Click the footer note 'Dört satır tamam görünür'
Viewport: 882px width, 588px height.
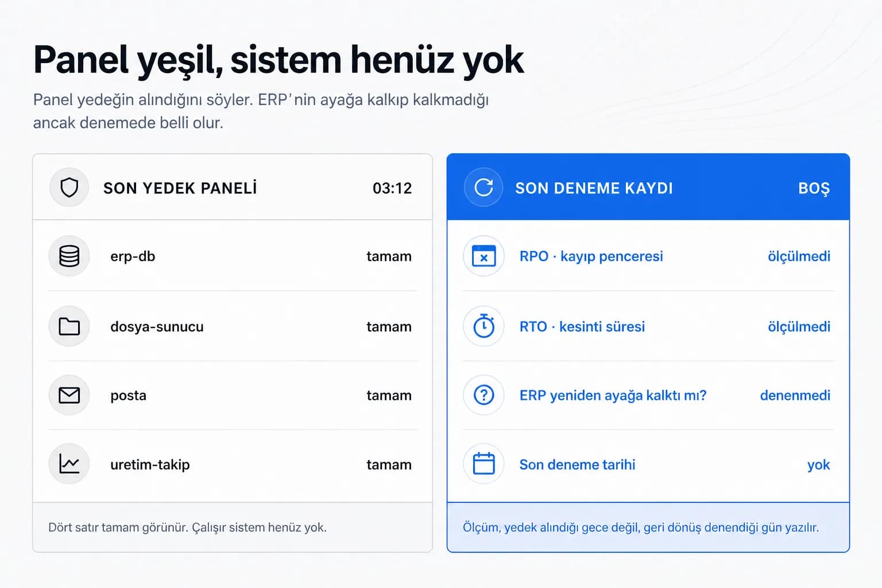pyautogui.click(x=187, y=527)
